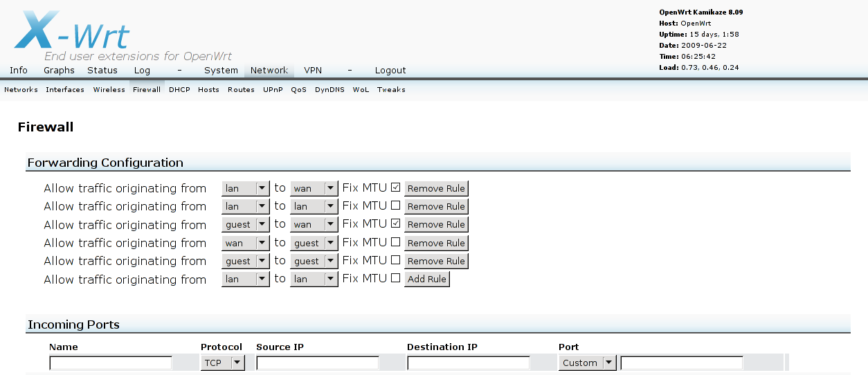Toggle Fix MTU on the first lan to wan rule
Screen dimensions: 868x375
coord(395,187)
